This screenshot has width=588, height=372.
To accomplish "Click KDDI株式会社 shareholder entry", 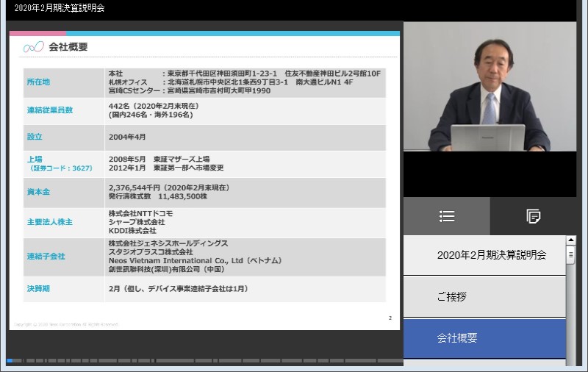I will (x=132, y=231).
